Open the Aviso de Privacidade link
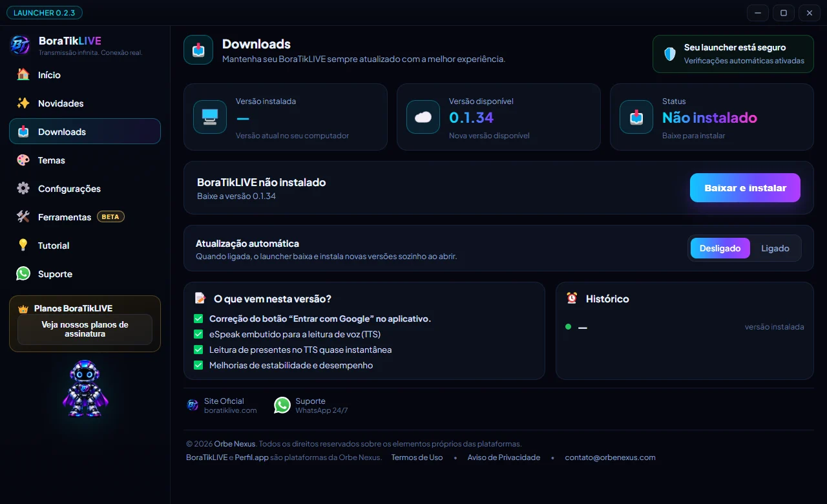The height and width of the screenshot is (504, 827). (504, 457)
